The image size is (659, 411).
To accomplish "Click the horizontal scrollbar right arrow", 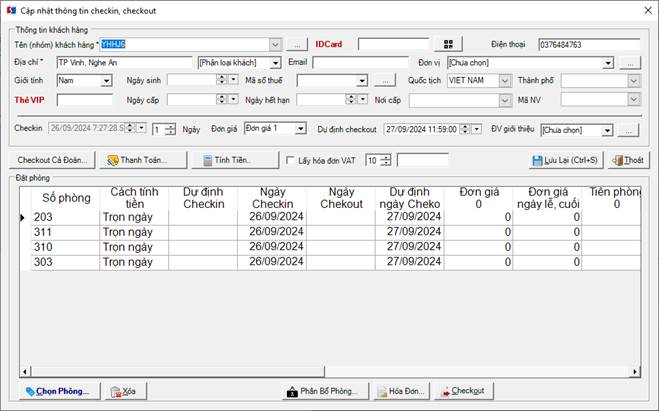I will 635,371.
